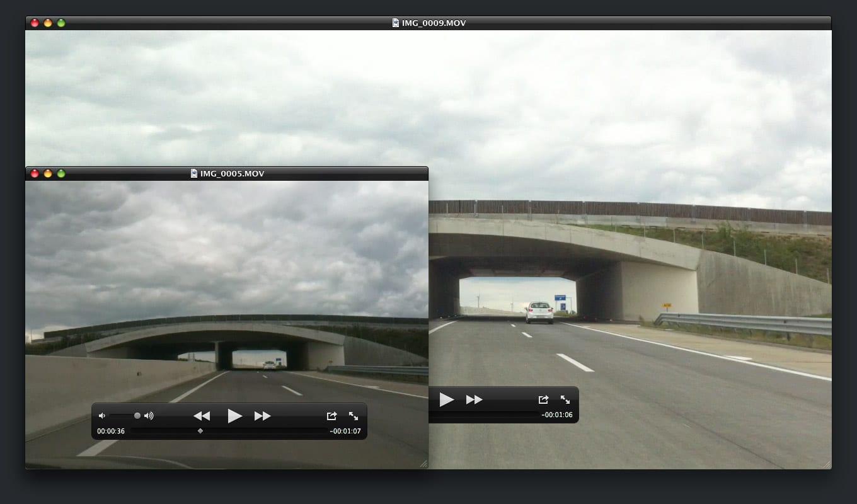Image resolution: width=857 pixels, height=504 pixels.
Task: Click the IMG_0009.MOV title document icon
Action: tap(396, 23)
